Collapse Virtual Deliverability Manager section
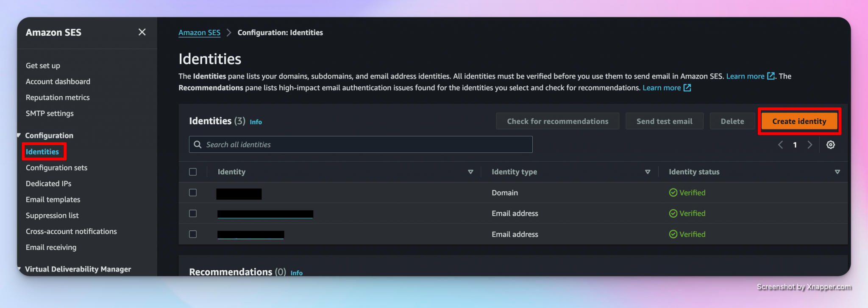The image size is (868, 308). pos(19,269)
